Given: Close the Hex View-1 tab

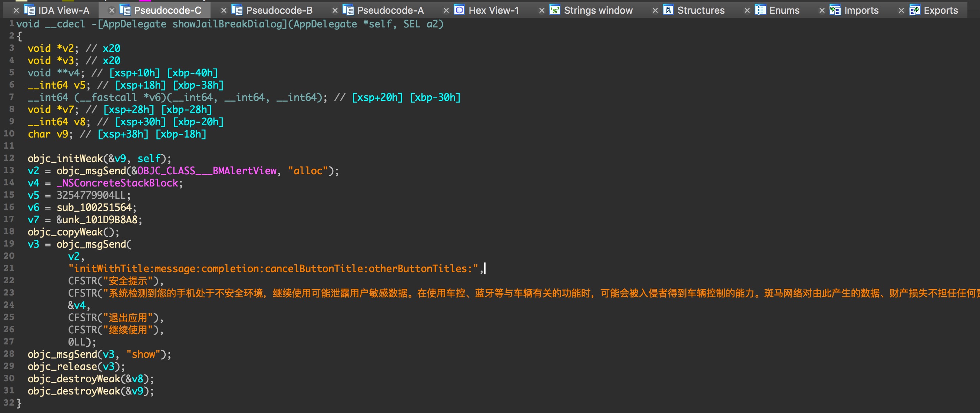Looking at the screenshot, I should 446,11.
